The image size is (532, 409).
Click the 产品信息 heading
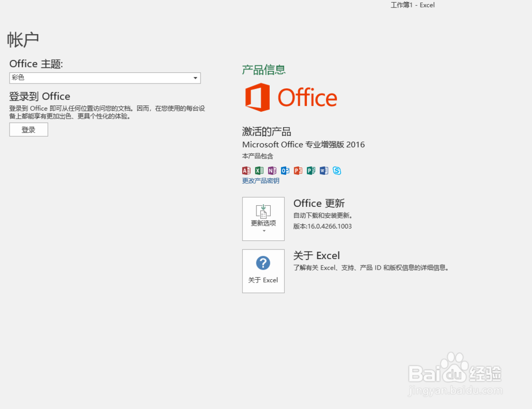click(264, 70)
